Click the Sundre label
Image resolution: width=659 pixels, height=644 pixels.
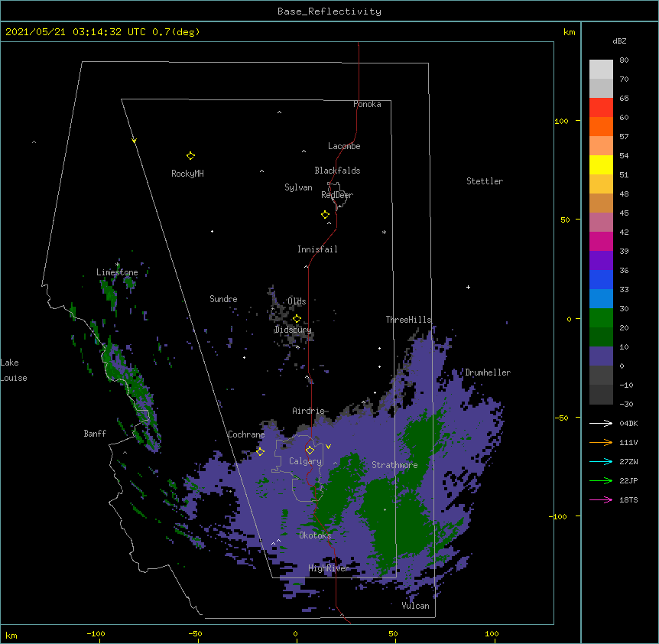223,299
